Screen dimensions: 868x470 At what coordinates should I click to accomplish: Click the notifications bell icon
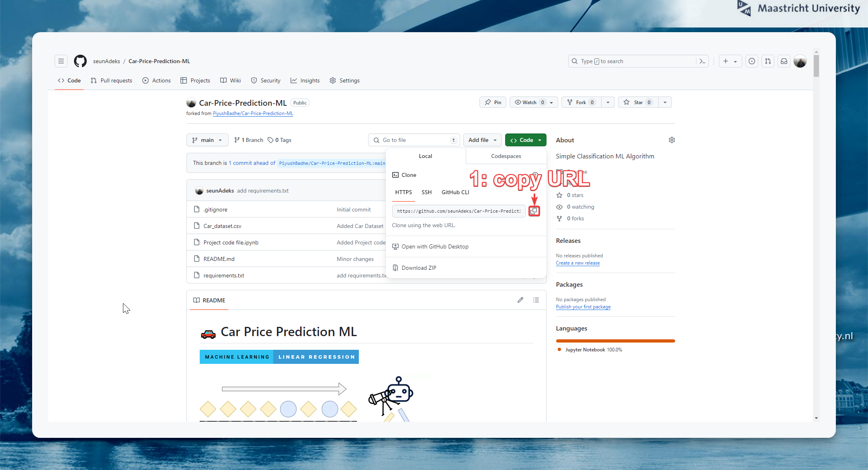point(785,61)
